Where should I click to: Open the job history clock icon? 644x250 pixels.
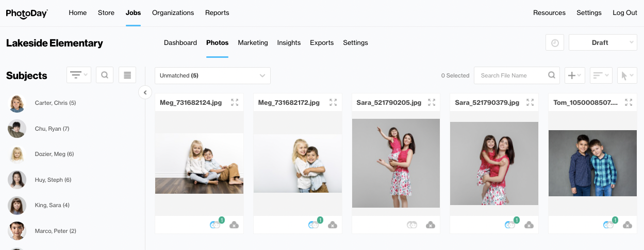(x=555, y=43)
